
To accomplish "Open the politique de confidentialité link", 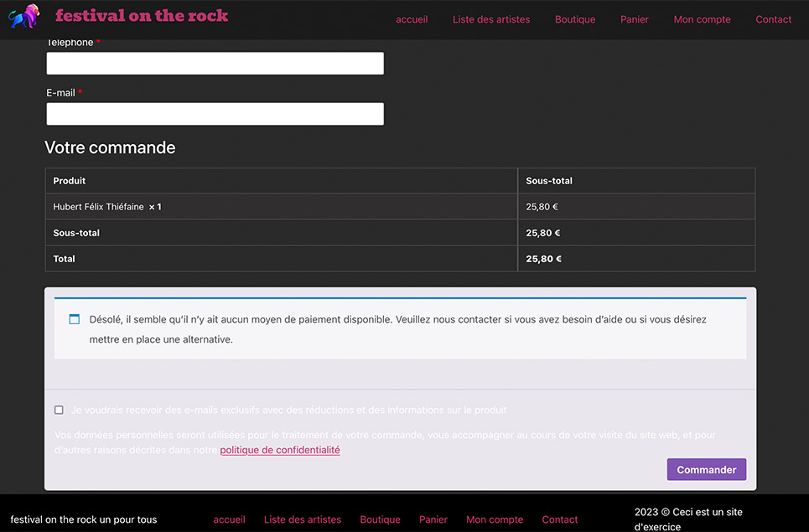I will tap(280, 450).
